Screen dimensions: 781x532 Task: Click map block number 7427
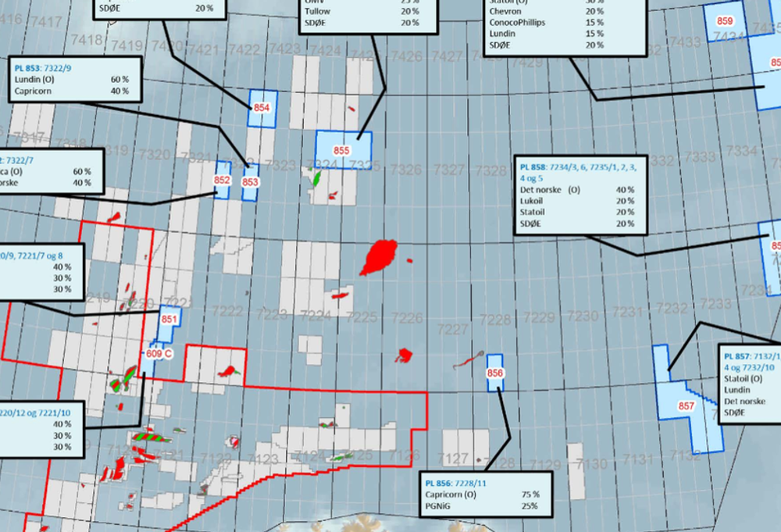[448, 56]
